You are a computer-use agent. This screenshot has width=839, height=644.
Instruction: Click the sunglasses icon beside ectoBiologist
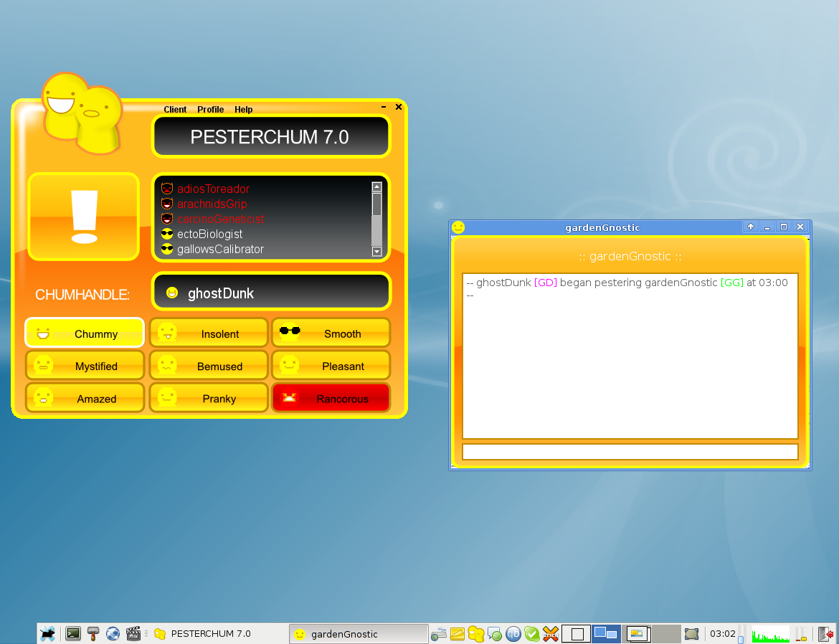[x=167, y=235]
